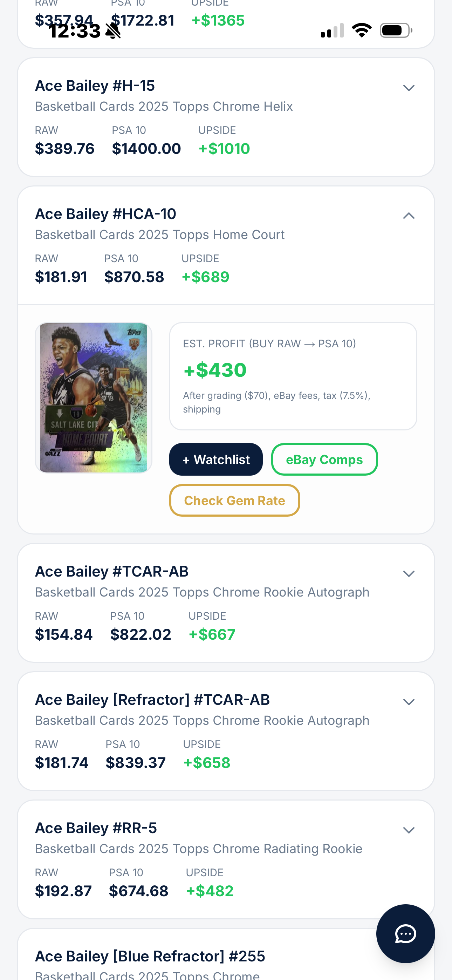The height and width of the screenshot is (980, 452).
Task: Tap the status bar clock
Action: point(75,31)
